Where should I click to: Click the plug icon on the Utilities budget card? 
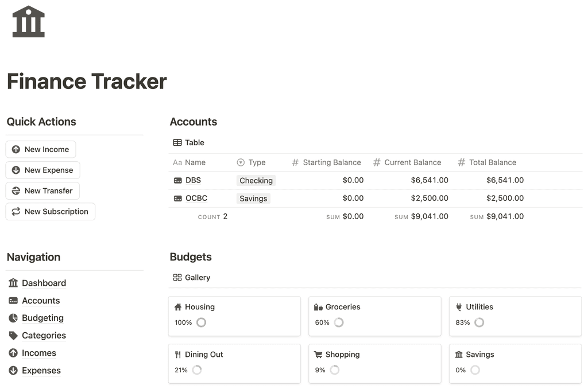pos(460,306)
